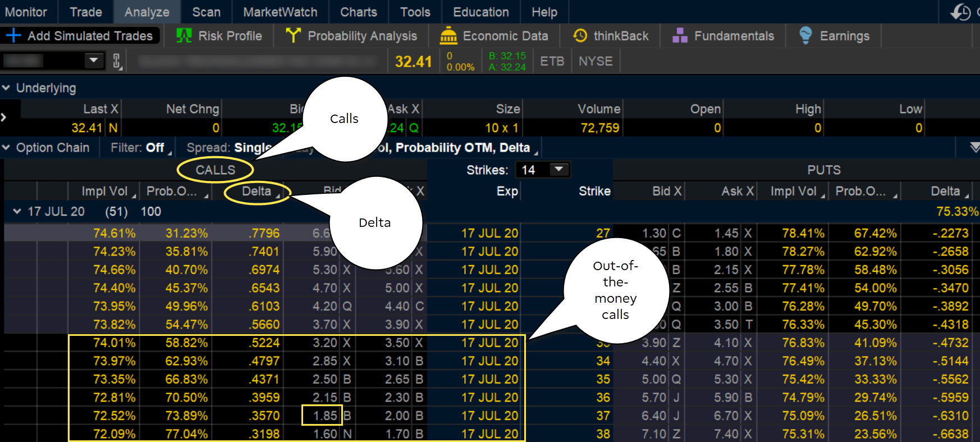Screen dimensions: 980x442
Task: Switch to the Trade tab
Action: click(x=86, y=12)
